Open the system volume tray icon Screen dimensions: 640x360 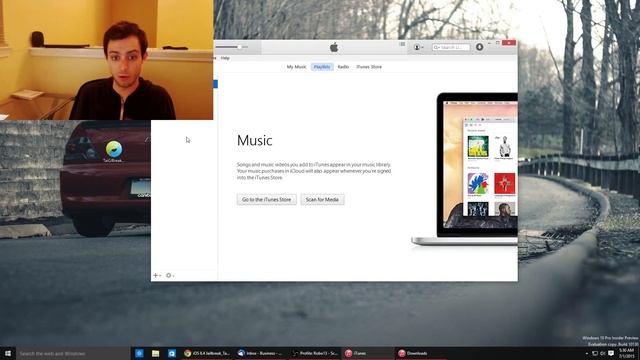pyautogui.click(x=602, y=353)
